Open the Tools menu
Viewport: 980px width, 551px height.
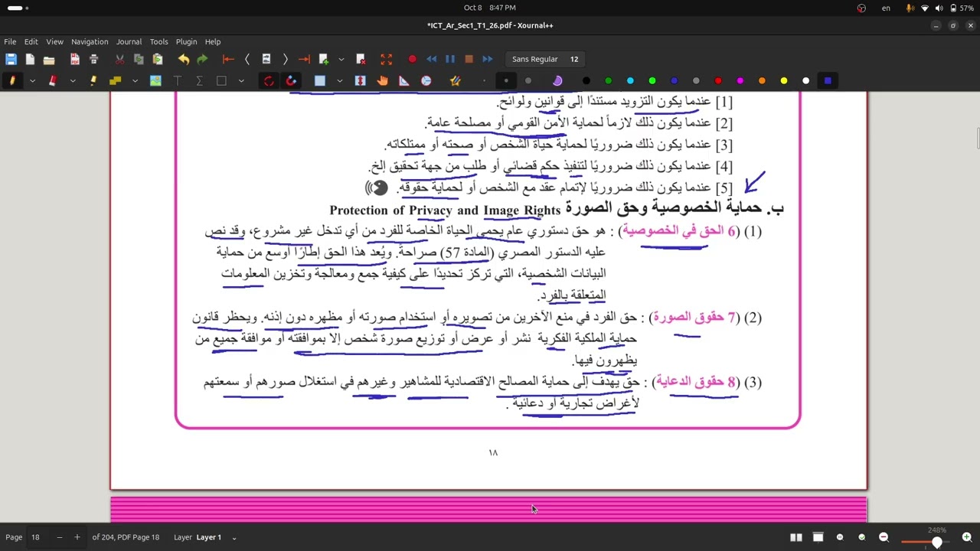158,41
